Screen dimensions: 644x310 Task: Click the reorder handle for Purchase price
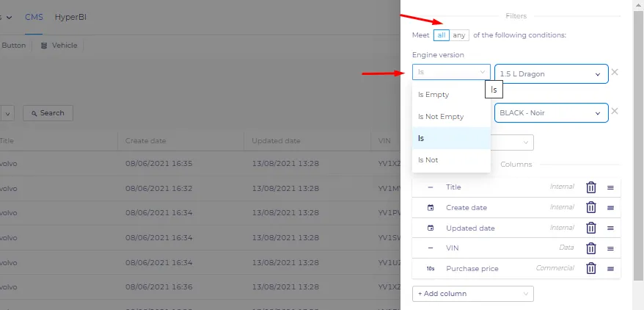(x=610, y=269)
